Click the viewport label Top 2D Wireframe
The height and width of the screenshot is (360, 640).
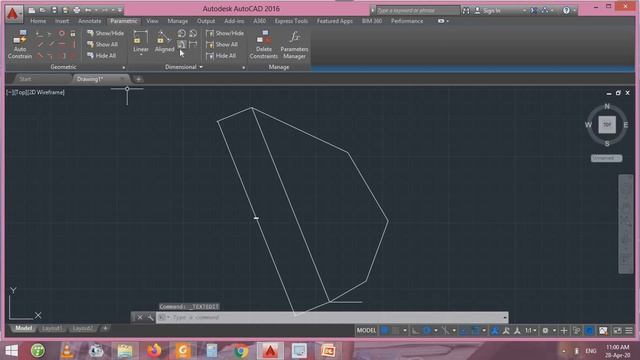tap(36, 92)
